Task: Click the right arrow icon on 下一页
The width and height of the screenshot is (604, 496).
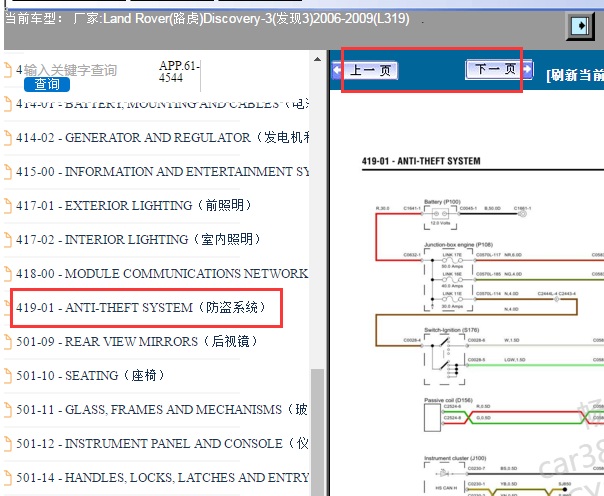Action: 528,69
